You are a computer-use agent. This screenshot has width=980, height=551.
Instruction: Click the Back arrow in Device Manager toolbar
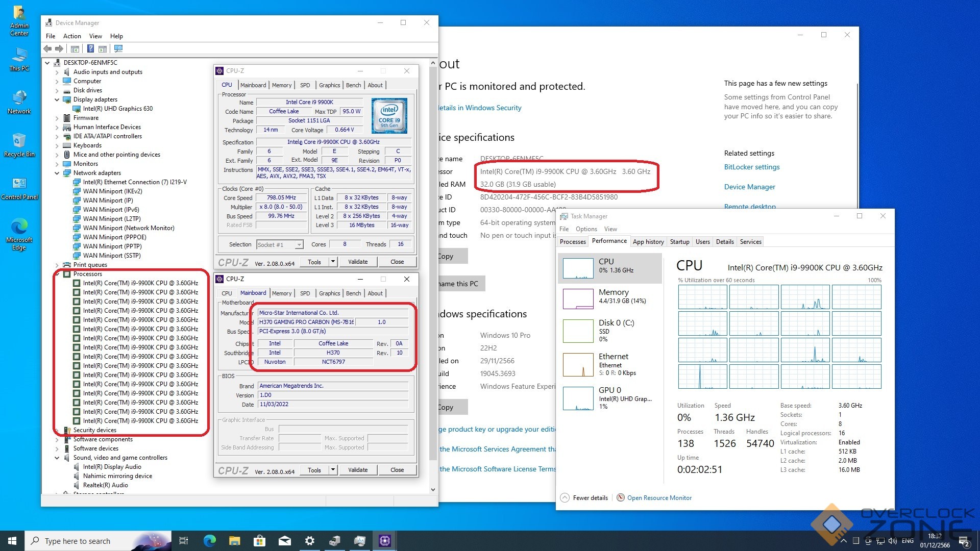tap(47, 49)
